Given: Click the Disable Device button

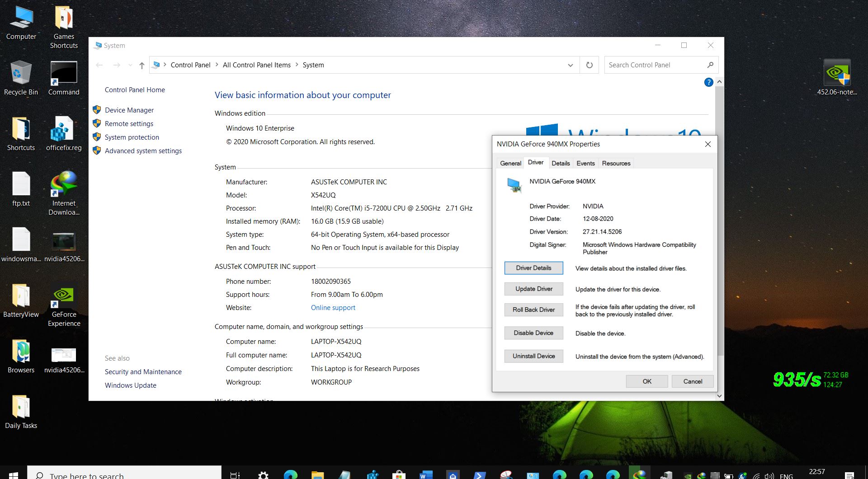Looking at the screenshot, I should tap(534, 333).
